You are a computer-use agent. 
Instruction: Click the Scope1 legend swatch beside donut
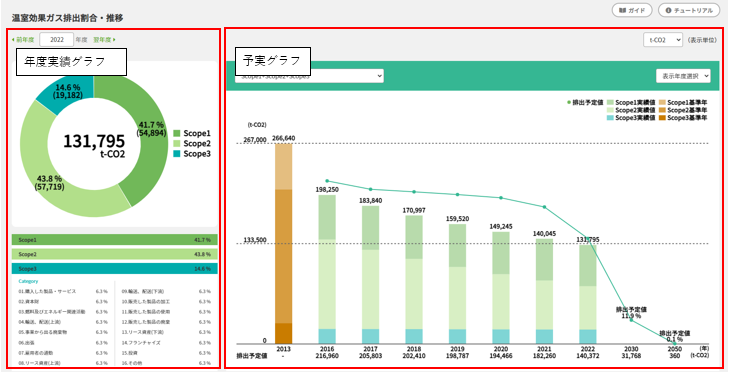point(176,134)
